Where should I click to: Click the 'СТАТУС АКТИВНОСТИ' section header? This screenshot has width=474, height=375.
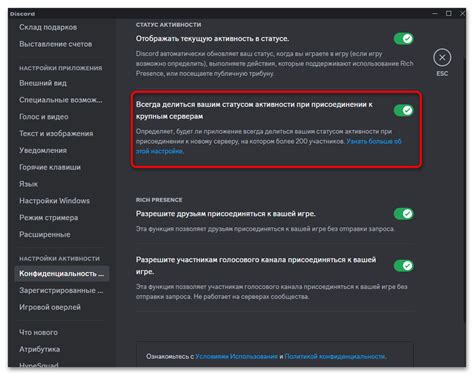click(168, 25)
